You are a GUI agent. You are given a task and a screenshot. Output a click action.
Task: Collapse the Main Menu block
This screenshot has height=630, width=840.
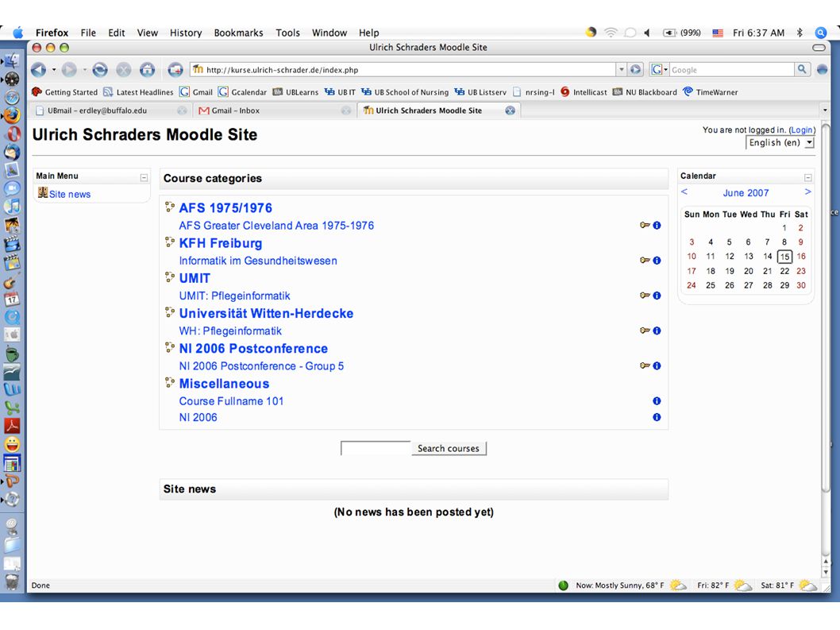(144, 177)
